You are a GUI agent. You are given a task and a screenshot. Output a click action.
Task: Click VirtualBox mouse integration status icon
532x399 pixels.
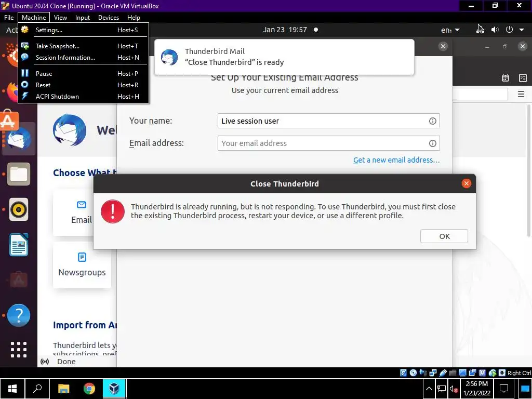(493, 373)
